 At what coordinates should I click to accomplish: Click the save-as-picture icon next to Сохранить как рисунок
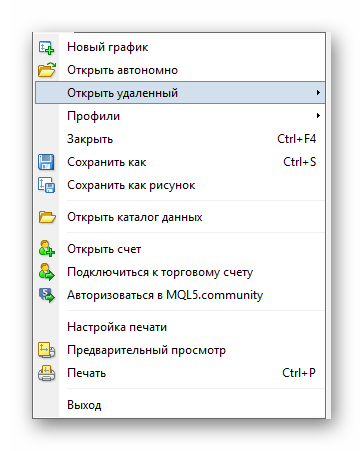pos(47,185)
